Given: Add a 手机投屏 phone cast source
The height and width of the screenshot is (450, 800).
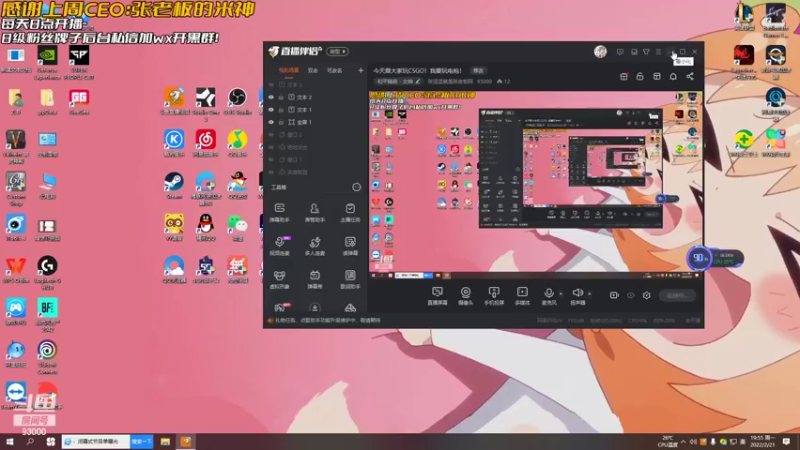Looking at the screenshot, I should tap(494, 295).
